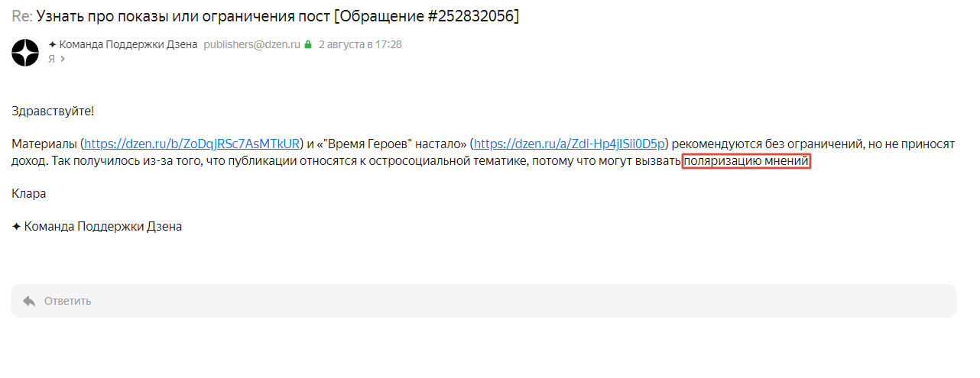Click the highlighted phrase "поляризацию мнений"

745,161
